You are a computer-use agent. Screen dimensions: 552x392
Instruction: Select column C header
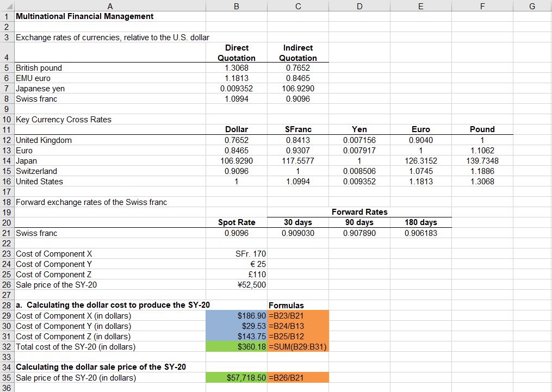point(298,6)
